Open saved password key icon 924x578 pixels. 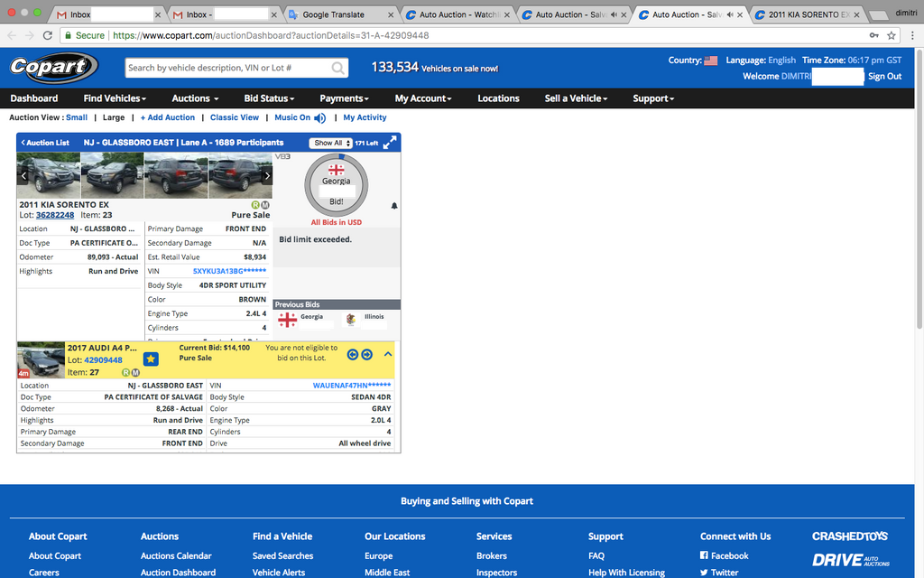[873, 35]
